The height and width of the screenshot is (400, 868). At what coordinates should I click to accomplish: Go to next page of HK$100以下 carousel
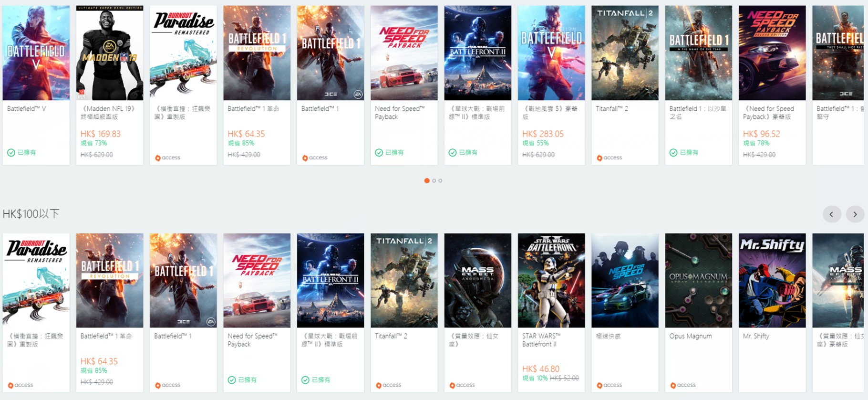point(855,214)
